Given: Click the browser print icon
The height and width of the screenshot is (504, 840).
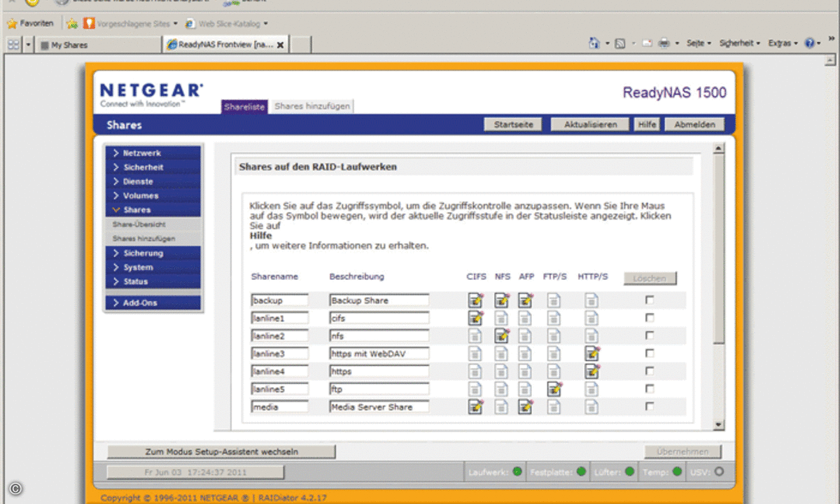Looking at the screenshot, I should tap(664, 43).
